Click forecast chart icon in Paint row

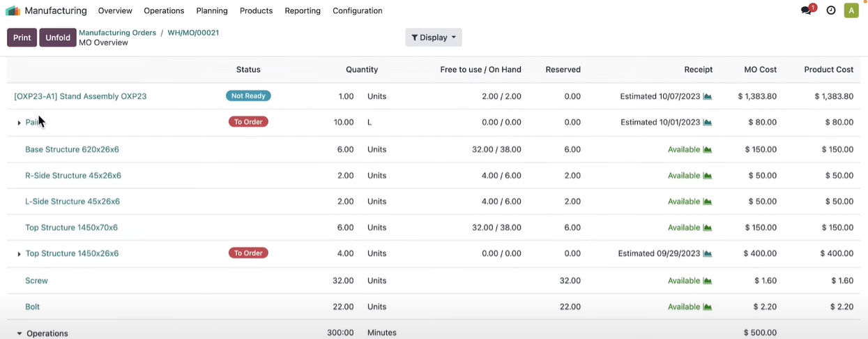tap(708, 123)
